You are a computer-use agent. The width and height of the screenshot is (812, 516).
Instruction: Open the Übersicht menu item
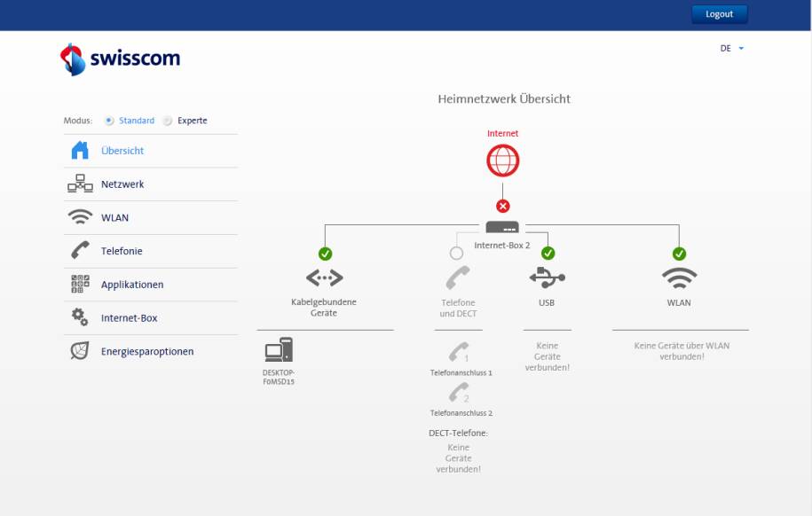tap(151, 151)
